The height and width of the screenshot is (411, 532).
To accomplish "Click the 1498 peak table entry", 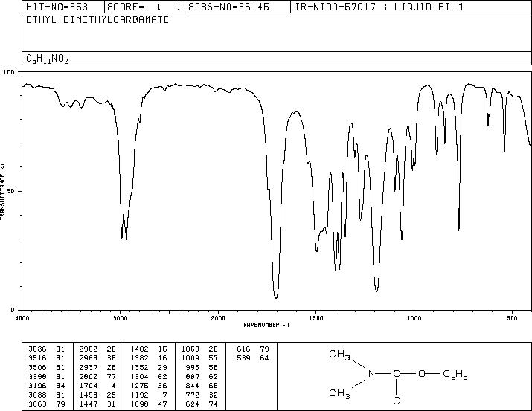I will coord(97,395).
